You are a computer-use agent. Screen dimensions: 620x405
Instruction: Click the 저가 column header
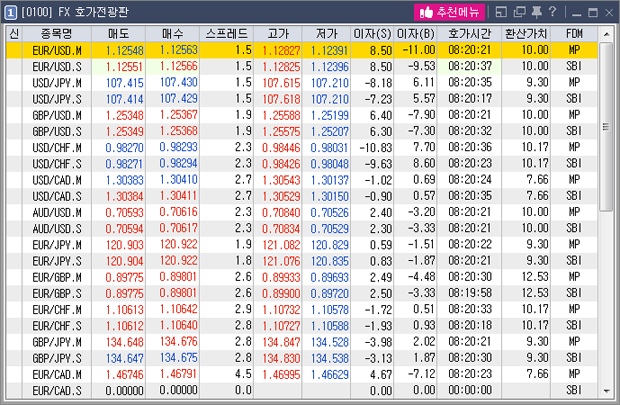(326, 34)
